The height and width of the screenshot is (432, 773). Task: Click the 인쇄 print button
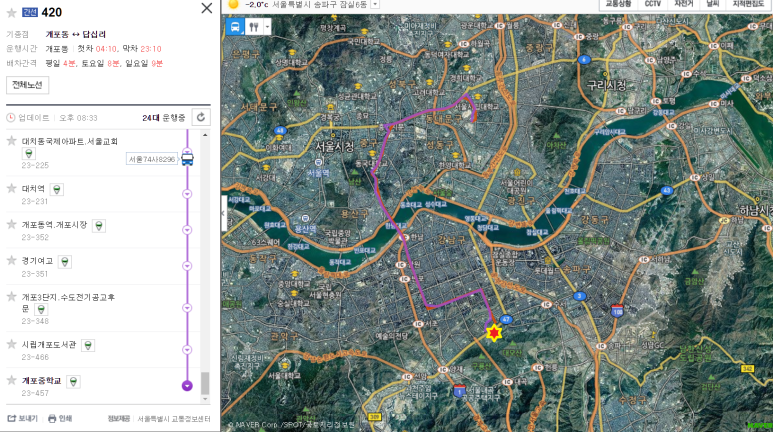coord(60,418)
